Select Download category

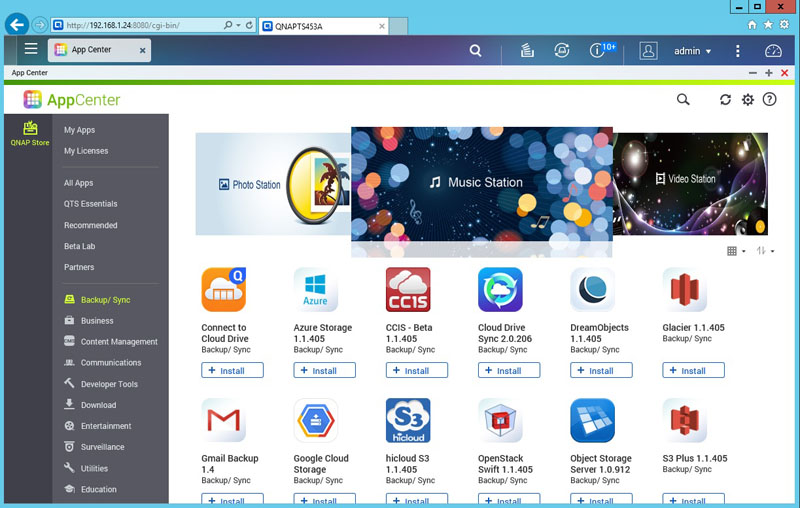90,405
